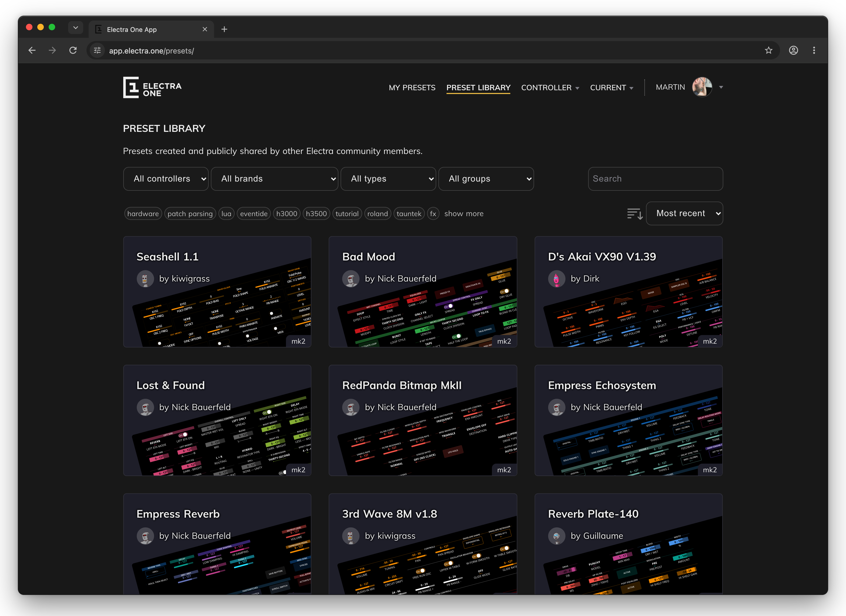Click the show more tags link
Image resolution: width=846 pixels, height=616 pixels.
pos(464,214)
